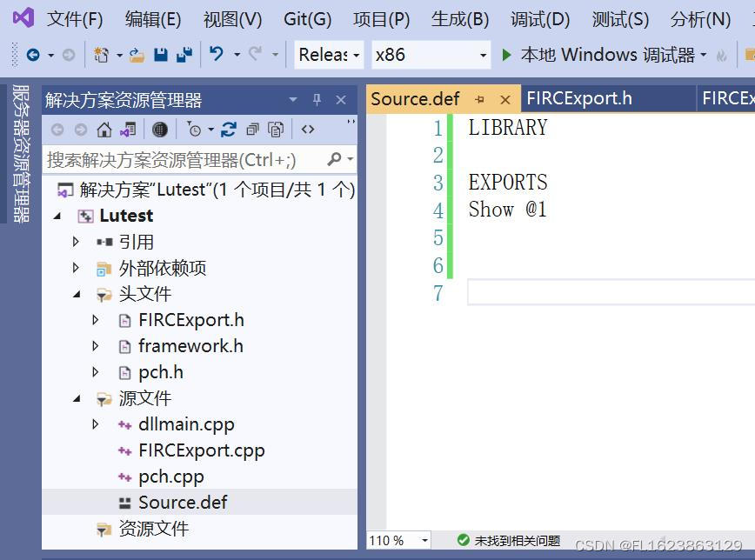Viewport: 755px width, 560px height.
Task: Toggle auto-hide pin on Solution Explorer panel
Action: (x=317, y=99)
